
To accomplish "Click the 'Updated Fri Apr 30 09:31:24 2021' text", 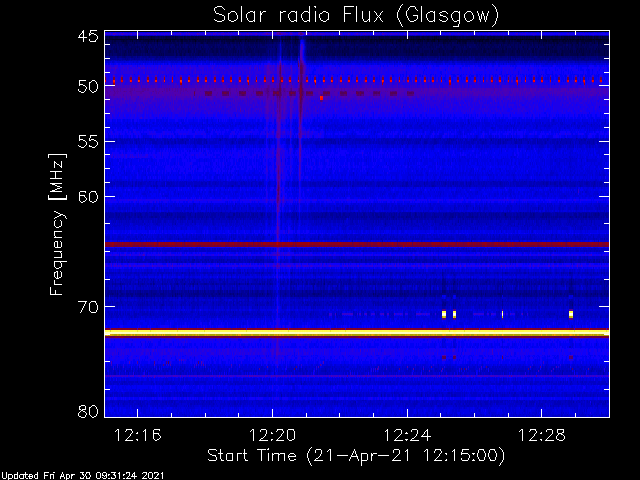I will (82, 476).
